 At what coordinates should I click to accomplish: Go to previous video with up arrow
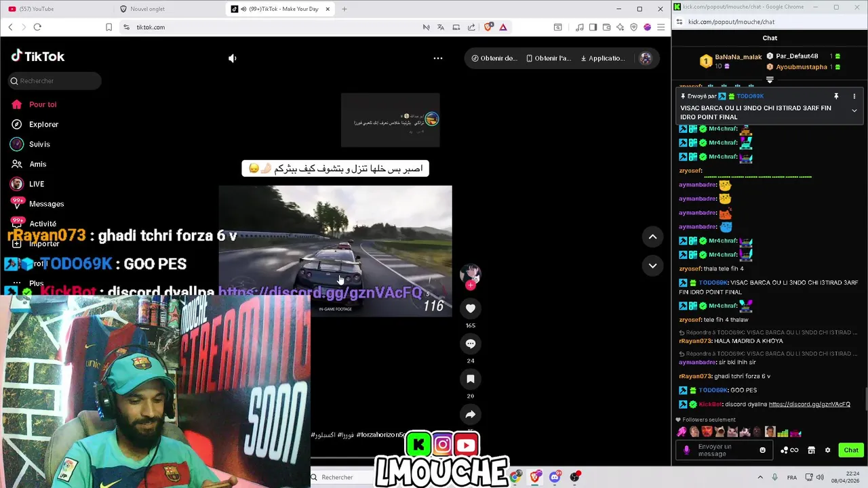click(652, 237)
